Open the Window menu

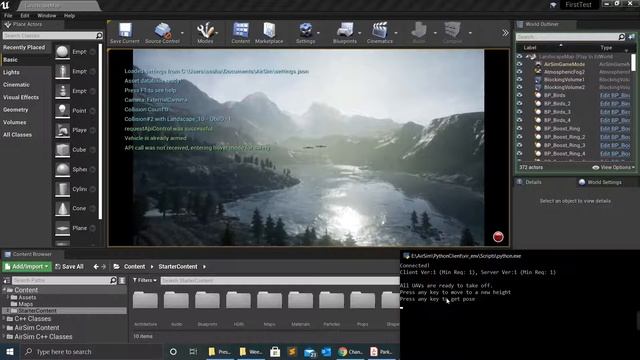pos(47,16)
